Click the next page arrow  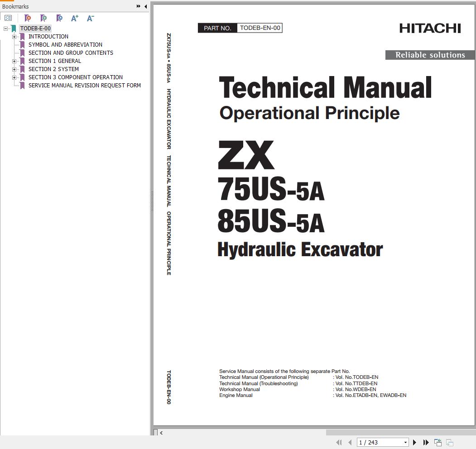tap(415, 442)
